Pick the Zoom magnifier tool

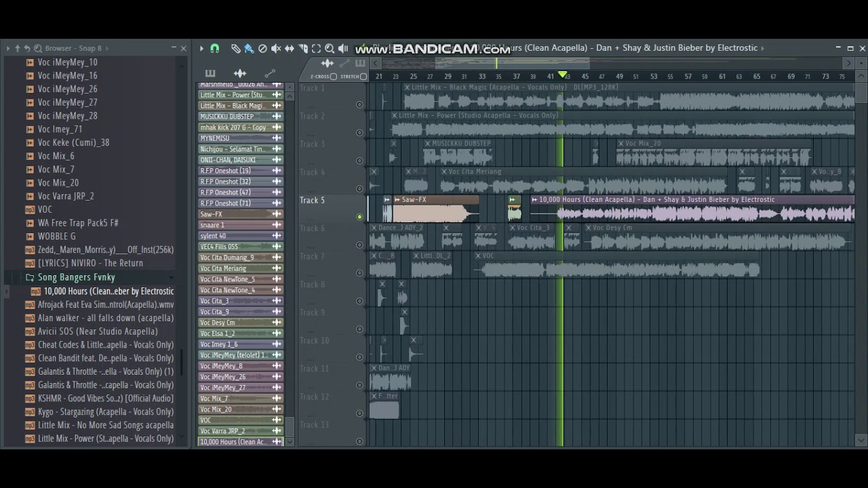[330, 48]
